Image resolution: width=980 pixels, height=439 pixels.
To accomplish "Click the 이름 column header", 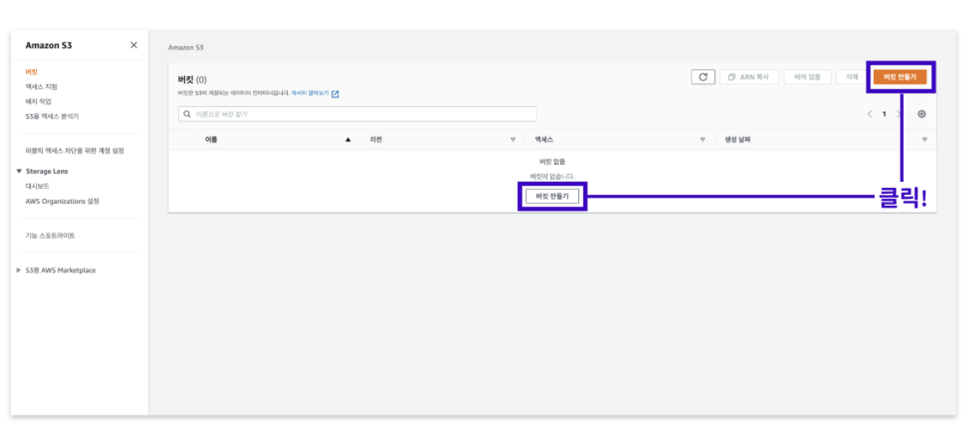I will pos(212,140).
